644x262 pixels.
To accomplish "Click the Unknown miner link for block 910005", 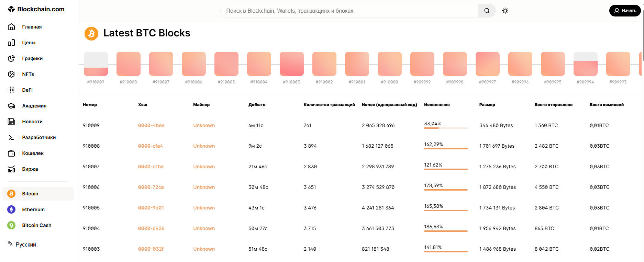I will (204, 208).
